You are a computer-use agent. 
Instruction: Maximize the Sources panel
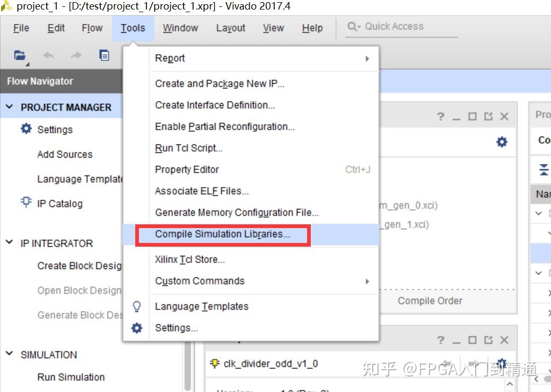click(473, 116)
